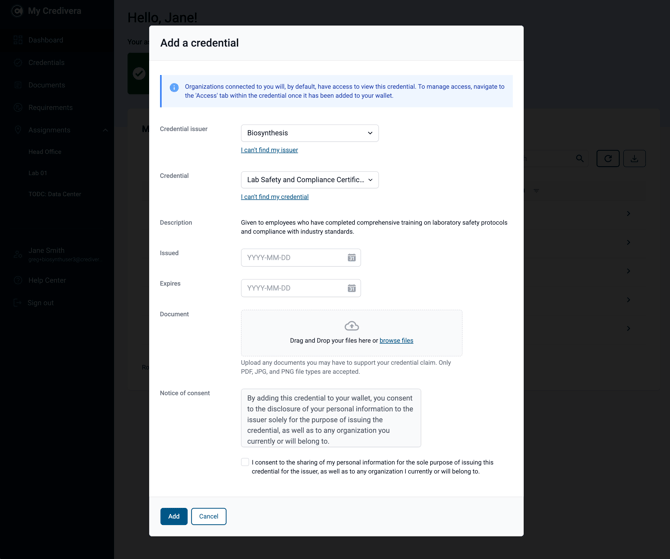The width and height of the screenshot is (670, 559).
Task: Click the My Credivera logo icon
Action: tap(17, 11)
